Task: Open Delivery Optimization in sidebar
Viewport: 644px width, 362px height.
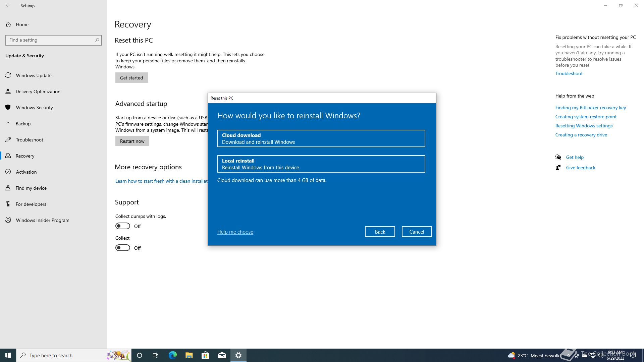Action: coord(54,92)
